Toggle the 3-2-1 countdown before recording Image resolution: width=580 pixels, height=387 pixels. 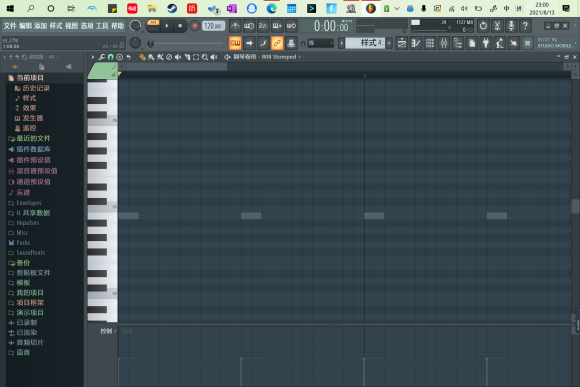[263, 26]
